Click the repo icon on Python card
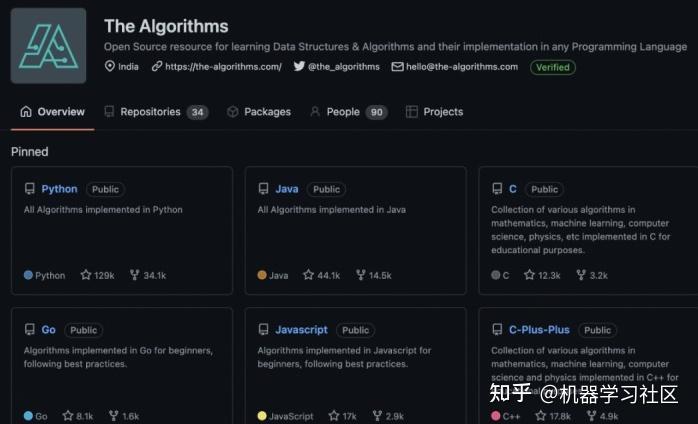Viewport: 698px width, 424px height. pyautogui.click(x=29, y=189)
